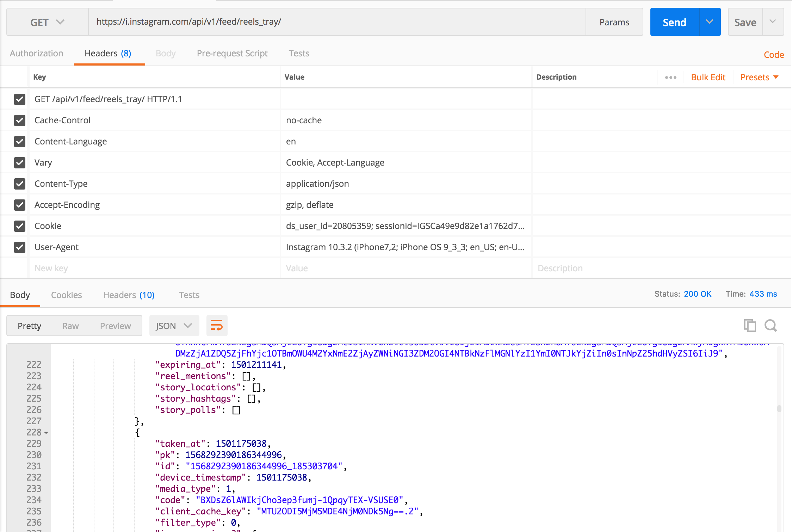Viewport: 792px width, 532px height.
Task: Click the Send button
Action: (x=674, y=22)
